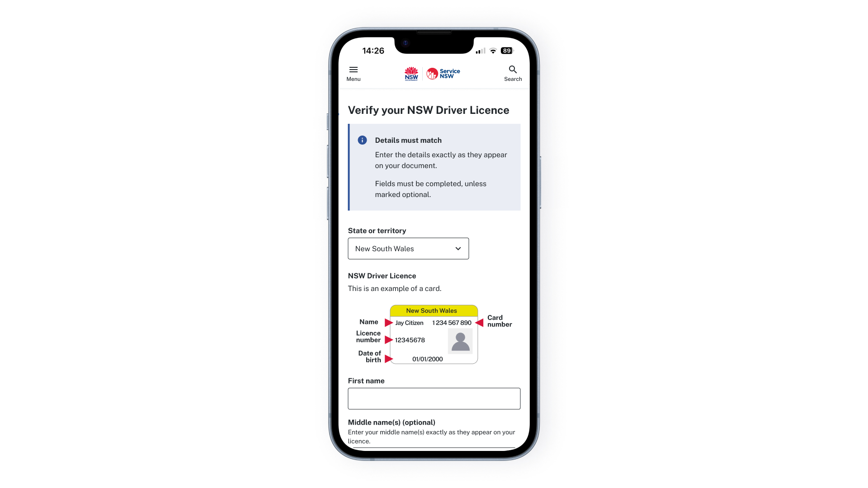Image resolution: width=868 pixels, height=488 pixels.
Task: Tap the red arrow pointing to Name field
Action: coord(387,322)
